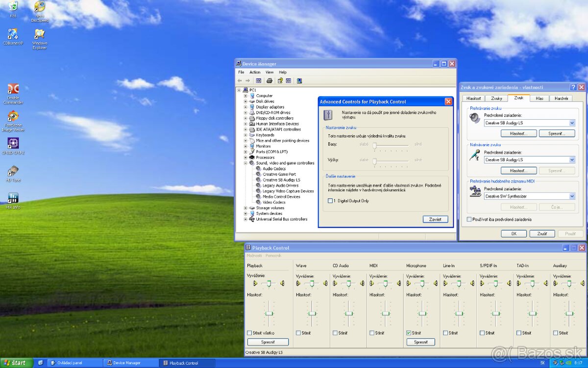Image resolution: width=588 pixels, height=368 pixels.
Task: Open the Nero DiscSpeed desktop shortcut
Action: coord(40,12)
